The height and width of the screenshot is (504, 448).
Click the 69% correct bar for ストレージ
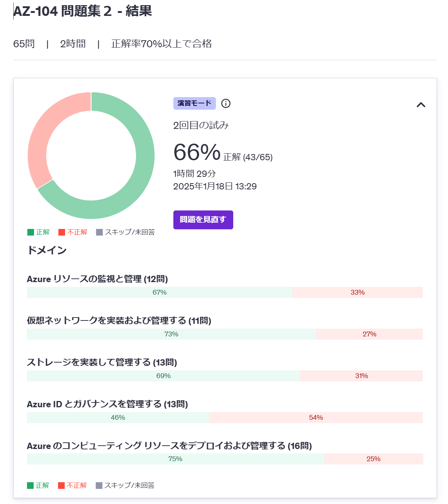coord(163,376)
